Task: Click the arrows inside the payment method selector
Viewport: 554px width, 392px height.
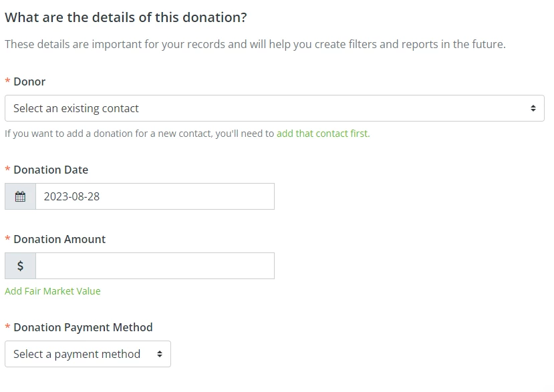Action: click(160, 354)
